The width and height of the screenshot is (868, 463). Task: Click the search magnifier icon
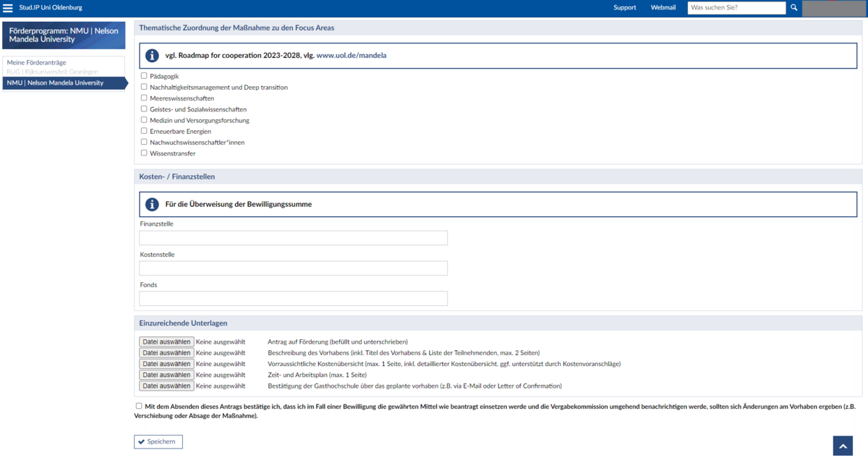tap(793, 7)
